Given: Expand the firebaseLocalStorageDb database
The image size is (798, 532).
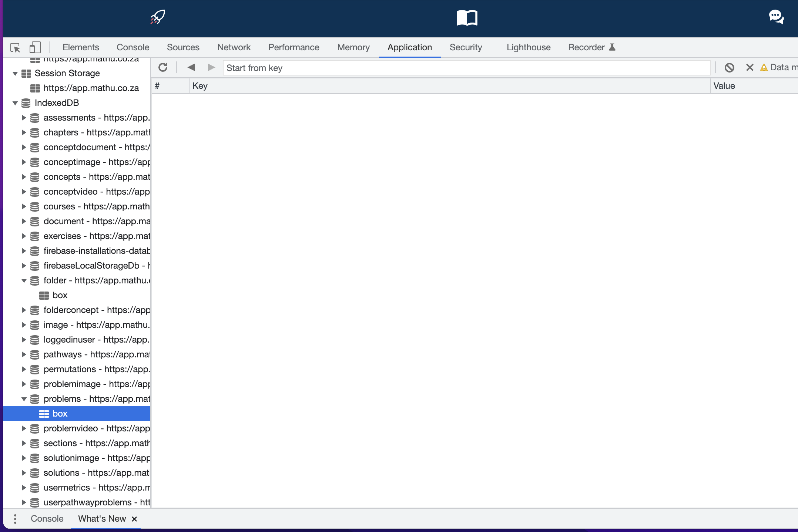Looking at the screenshot, I should pyautogui.click(x=24, y=266).
